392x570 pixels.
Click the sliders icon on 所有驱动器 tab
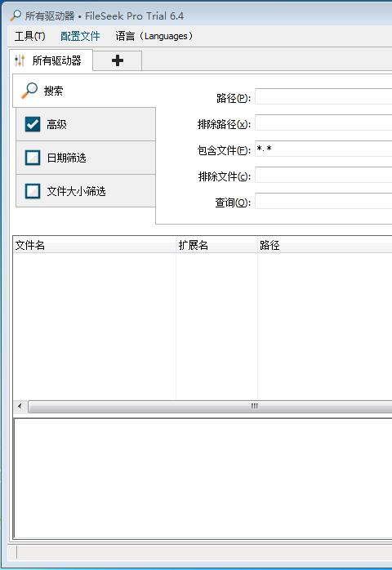click(x=20, y=60)
